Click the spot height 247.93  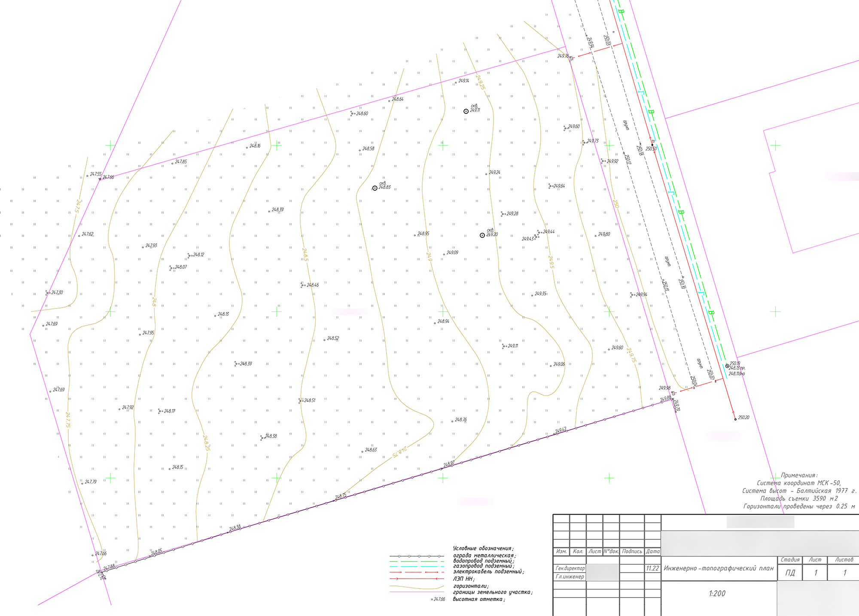pos(151,246)
